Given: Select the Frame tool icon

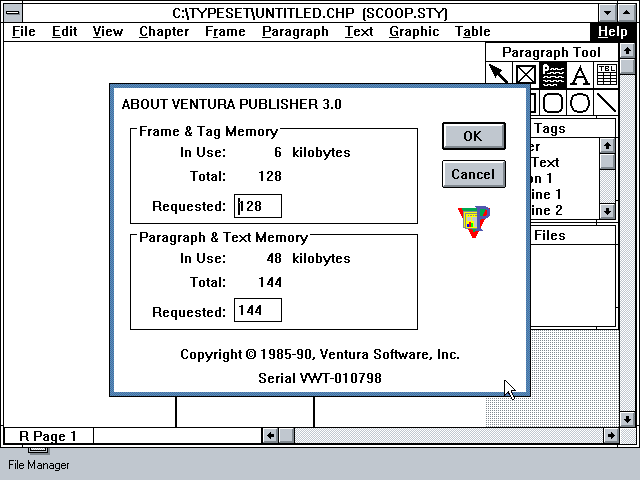Looking at the screenshot, I should [525, 74].
